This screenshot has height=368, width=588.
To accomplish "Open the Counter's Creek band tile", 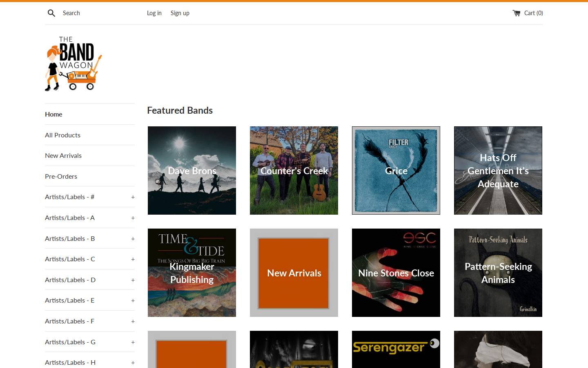I will coord(294,171).
